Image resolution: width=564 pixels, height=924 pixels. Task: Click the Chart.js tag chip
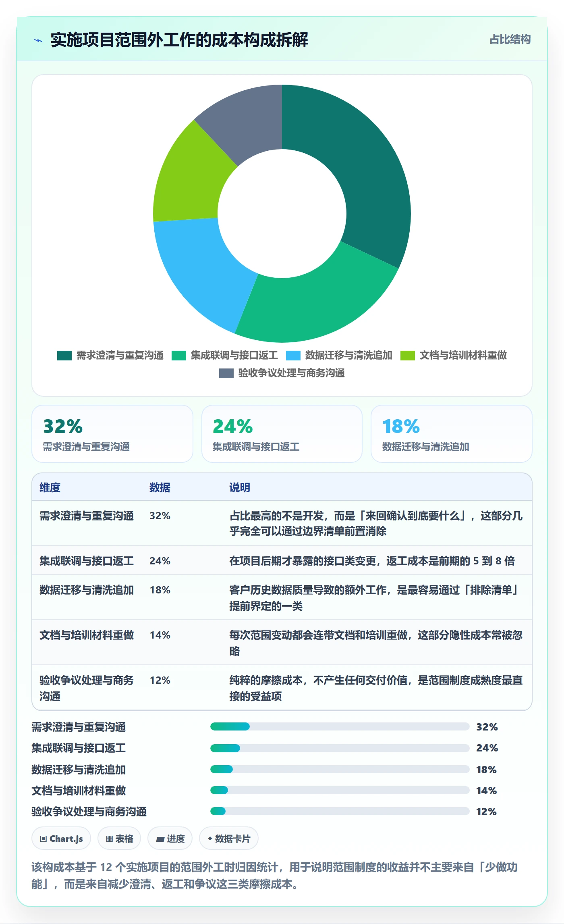(x=61, y=839)
